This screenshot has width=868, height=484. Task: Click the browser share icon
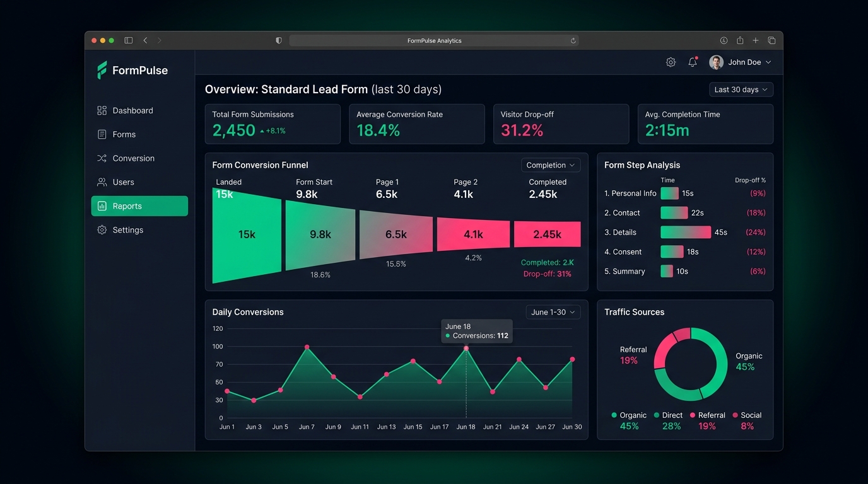point(740,40)
